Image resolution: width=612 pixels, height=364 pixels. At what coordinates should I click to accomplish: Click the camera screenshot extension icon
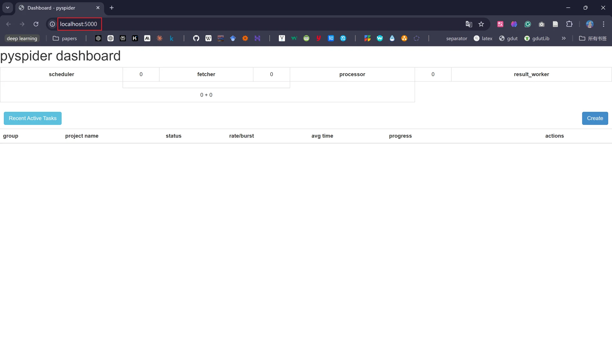point(542,24)
